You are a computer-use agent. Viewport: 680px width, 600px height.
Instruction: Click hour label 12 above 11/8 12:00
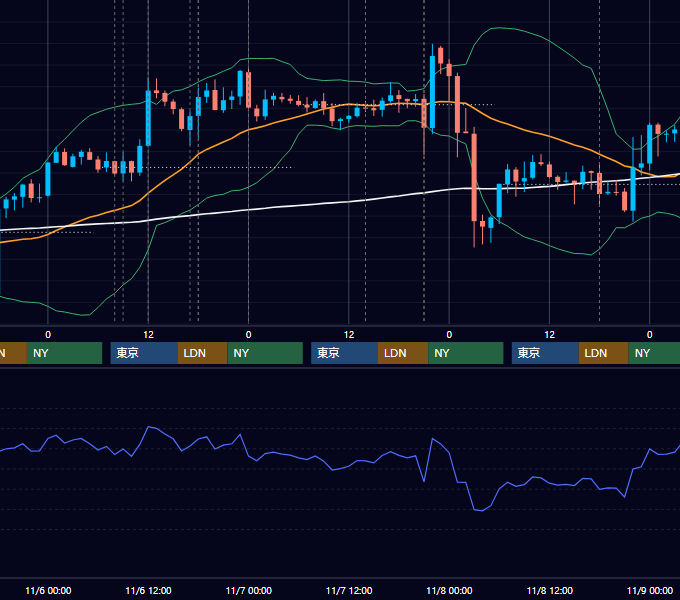point(549,335)
